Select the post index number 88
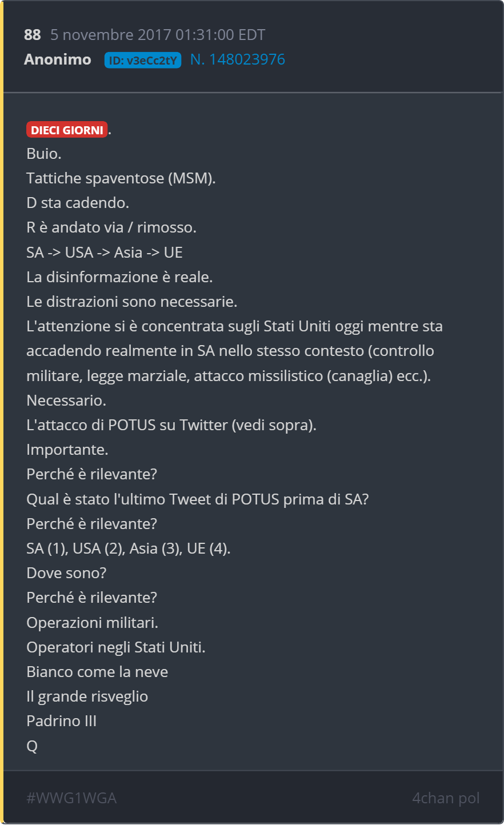The width and height of the screenshot is (504, 825). pyautogui.click(x=33, y=35)
